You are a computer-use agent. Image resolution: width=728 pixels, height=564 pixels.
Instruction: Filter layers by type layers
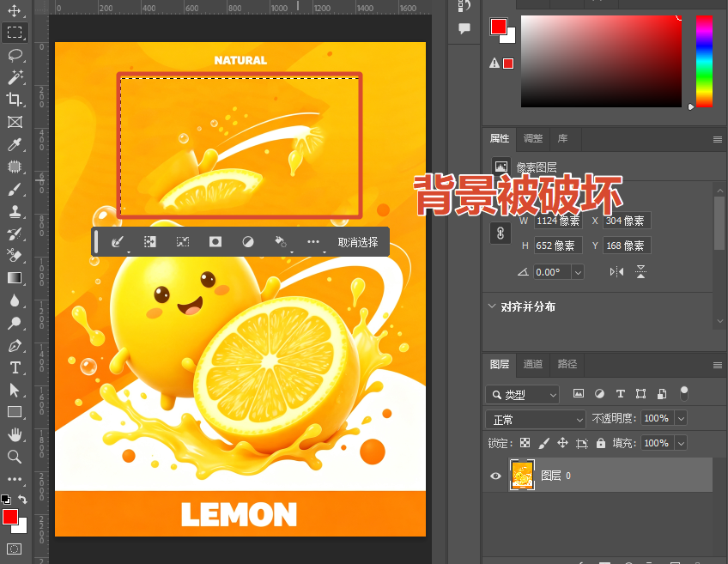click(x=621, y=394)
